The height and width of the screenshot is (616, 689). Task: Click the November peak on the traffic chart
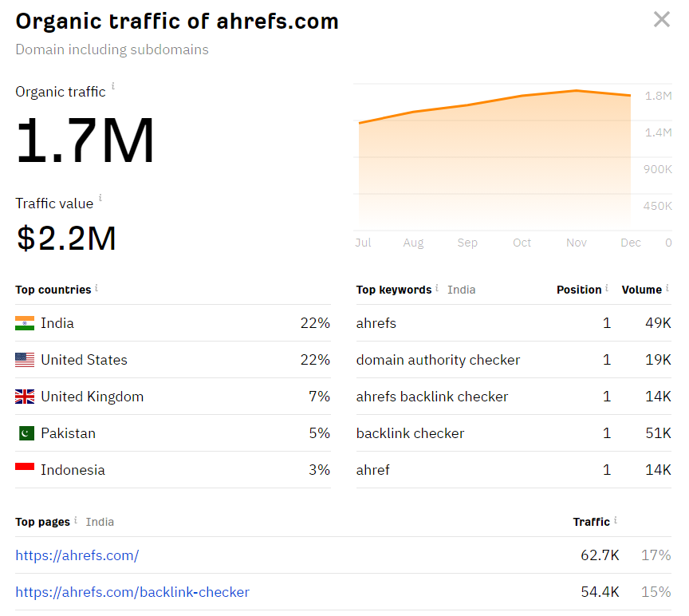[x=576, y=90]
